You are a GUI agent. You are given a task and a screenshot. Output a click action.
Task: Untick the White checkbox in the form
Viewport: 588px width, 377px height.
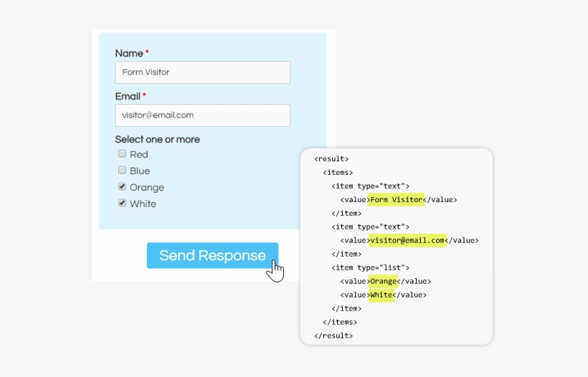(x=122, y=204)
